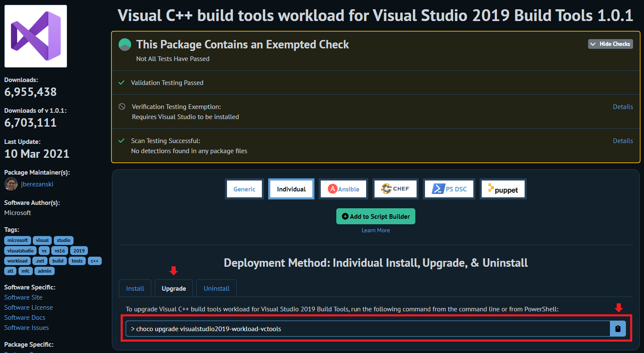Viewport: 644px width, 353px height.
Task: Open jberezanski maintainer profile link
Action: pyautogui.click(x=37, y=184)
